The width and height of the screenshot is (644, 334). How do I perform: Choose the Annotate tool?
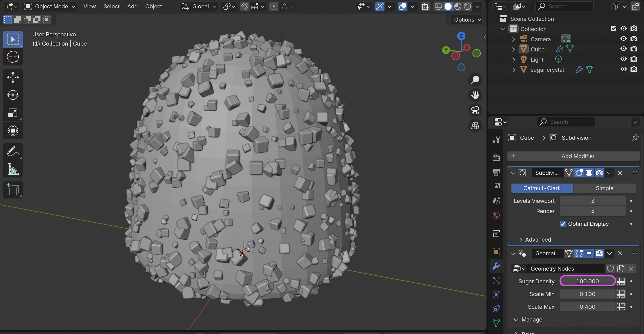tap(13, 151)
